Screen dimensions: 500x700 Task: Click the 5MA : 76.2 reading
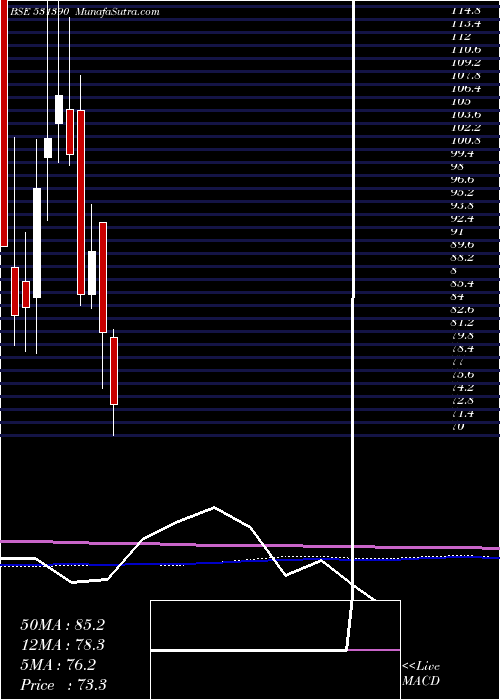(58, 665)
